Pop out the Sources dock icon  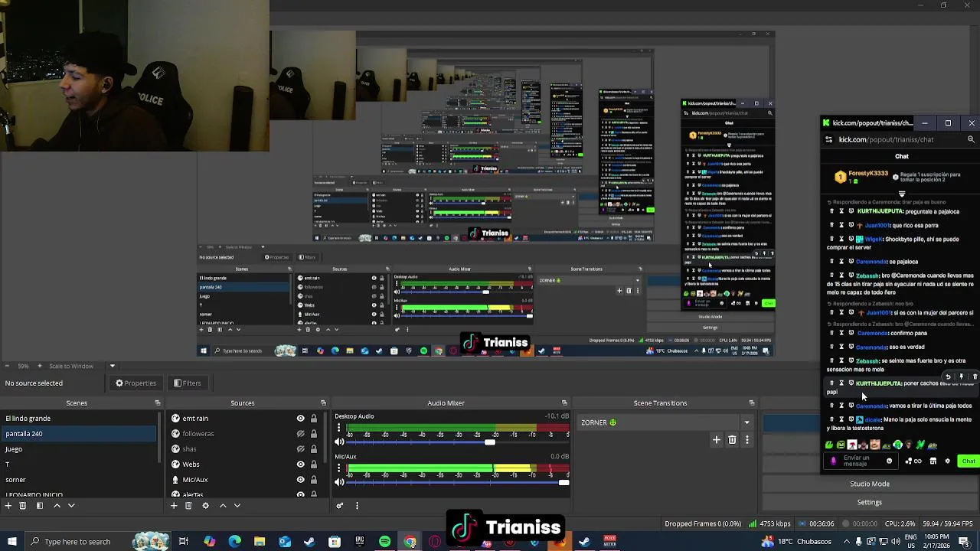click(323, 403)
